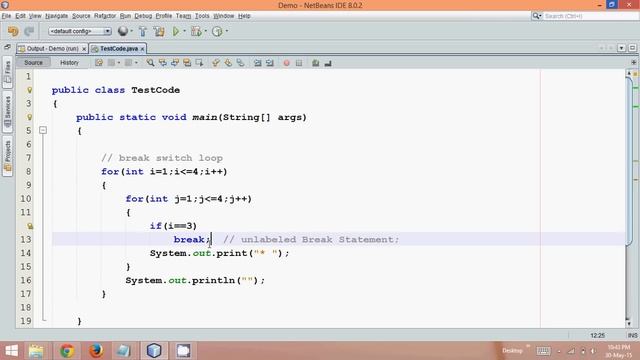Open Google Chrome from taskbar
The height and width of the screenshot is (360, 640).
(67, 351)
